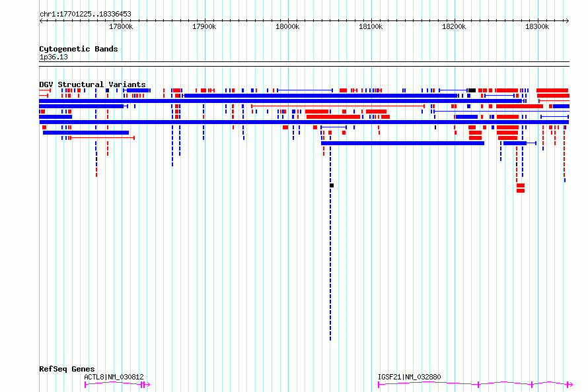Viewport: 588px width, 392px height.
Task: Click the 18200k ruler label
Action: point(454,26)
